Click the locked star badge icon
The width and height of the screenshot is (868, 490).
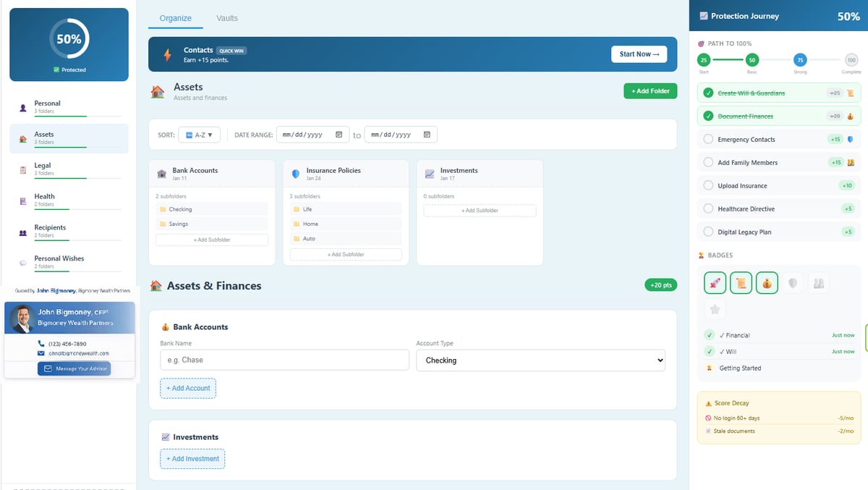(715, 309)
